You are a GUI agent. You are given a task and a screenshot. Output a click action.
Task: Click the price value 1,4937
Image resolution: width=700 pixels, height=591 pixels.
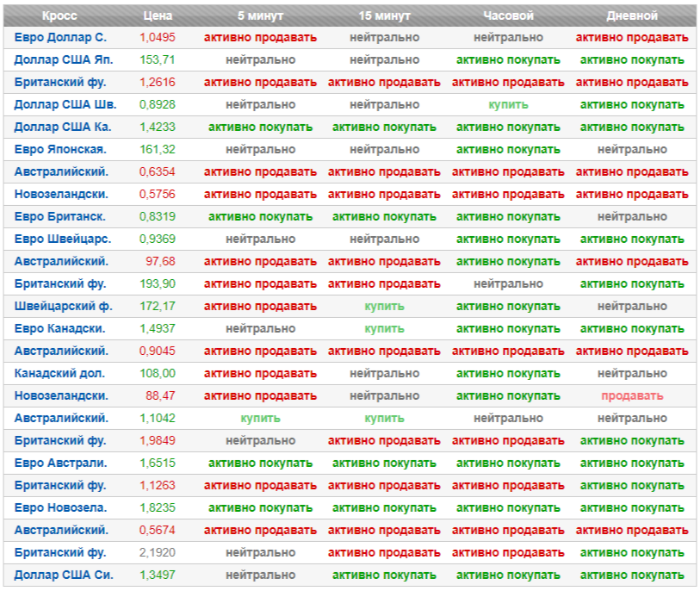point(158,328)
